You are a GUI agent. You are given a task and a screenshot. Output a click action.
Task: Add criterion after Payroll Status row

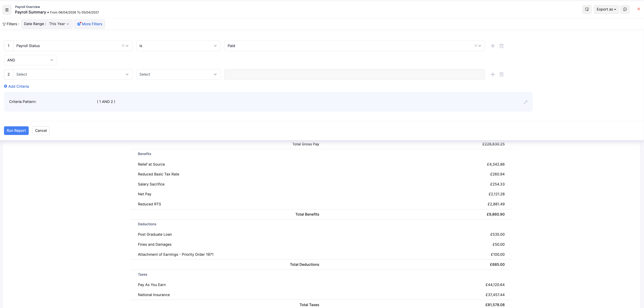point(493,46)
